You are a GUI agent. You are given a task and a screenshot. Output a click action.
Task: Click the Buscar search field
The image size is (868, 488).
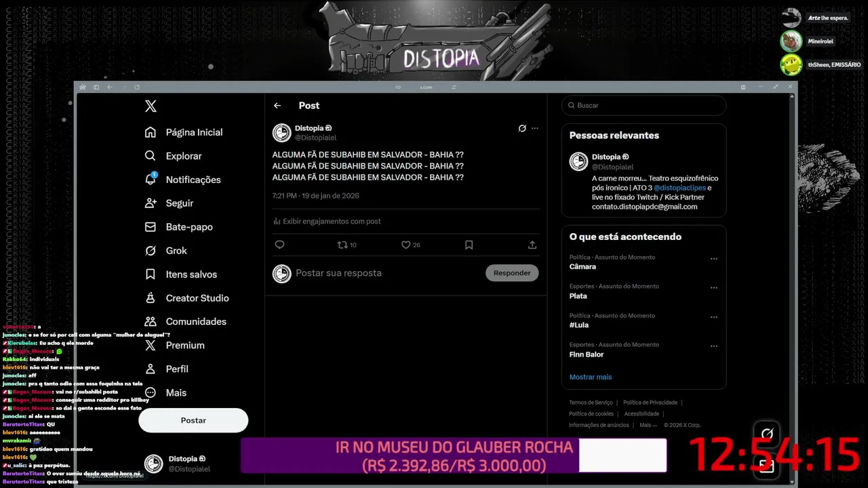click(644, 106)
